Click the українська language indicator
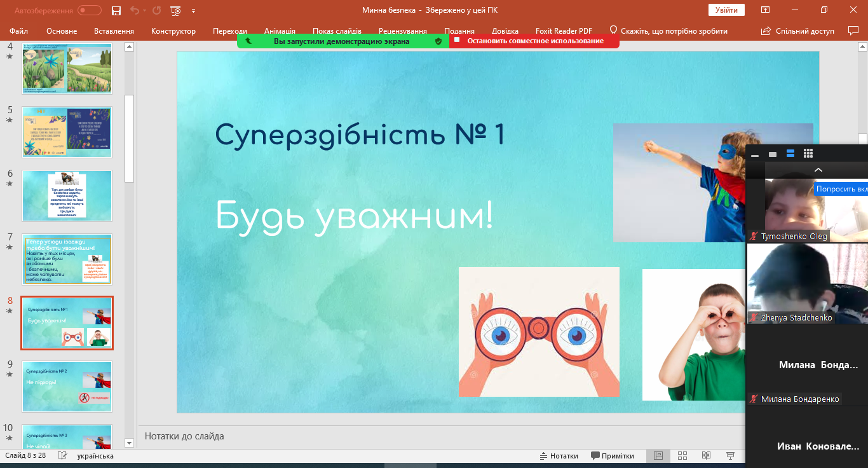868x468 pixels. click(x=95, y=456)
